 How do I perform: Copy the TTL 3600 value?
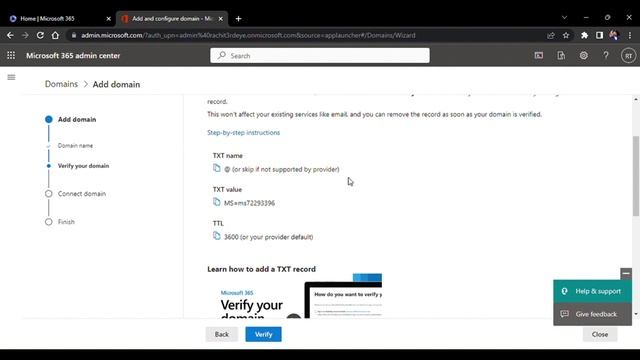click(x=217, y=236)
